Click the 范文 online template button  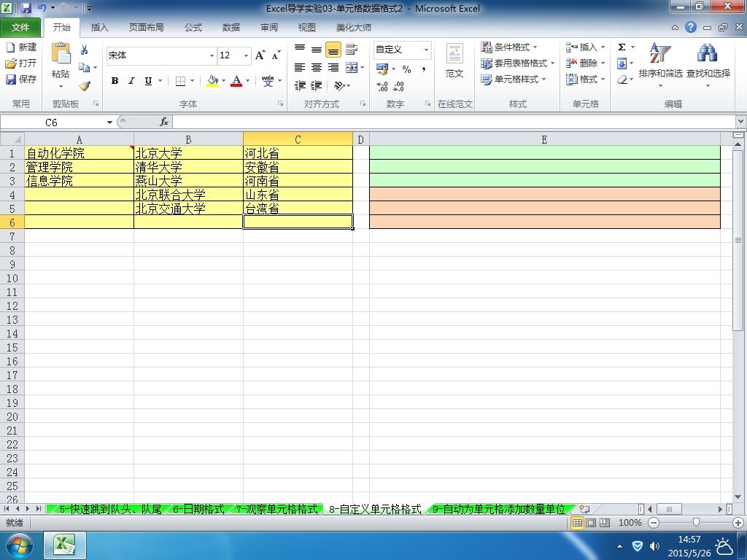(454, 61)
